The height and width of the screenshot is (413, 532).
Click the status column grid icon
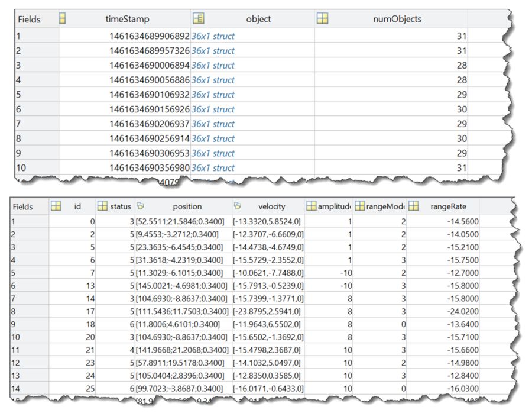[x=102, y=206]
